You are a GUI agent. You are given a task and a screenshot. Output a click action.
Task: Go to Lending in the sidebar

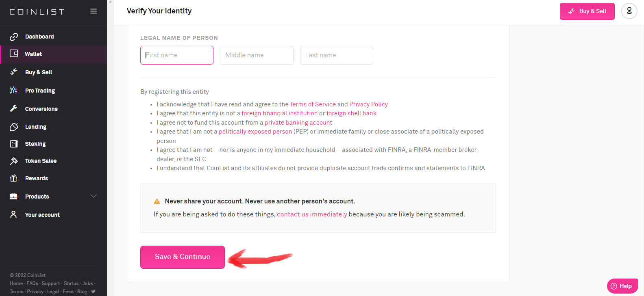point(36,127)
